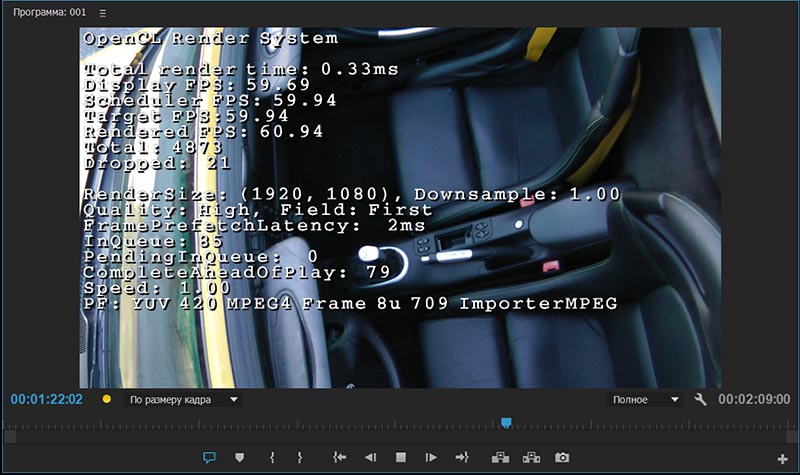Click the time ruler zoom scroll bar
800x475 pixels.
[x=400, y=437]
